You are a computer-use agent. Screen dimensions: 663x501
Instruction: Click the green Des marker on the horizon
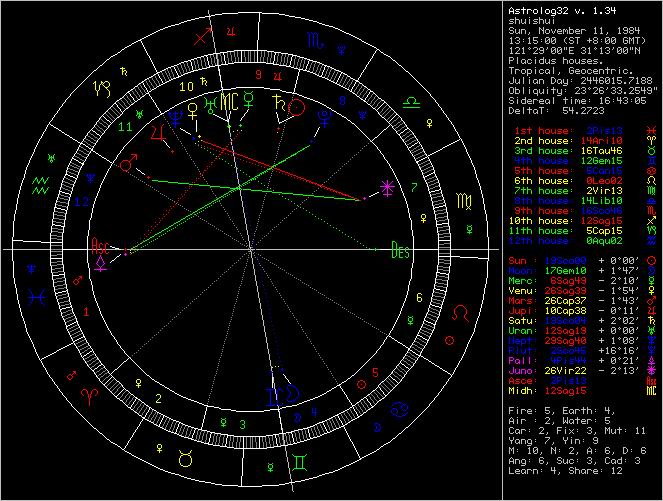[400, 249]
